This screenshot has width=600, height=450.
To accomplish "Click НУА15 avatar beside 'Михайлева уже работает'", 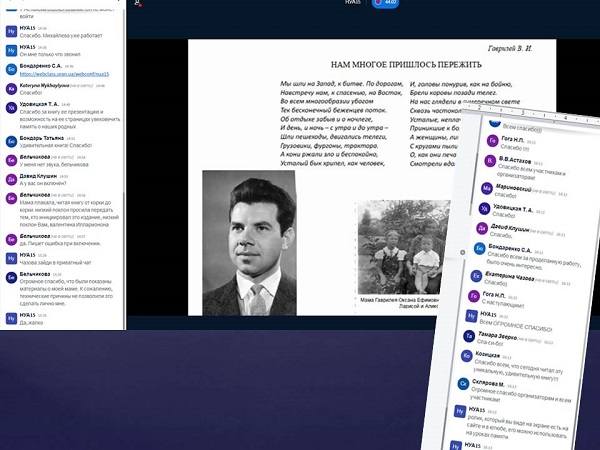I will (11, 32).
